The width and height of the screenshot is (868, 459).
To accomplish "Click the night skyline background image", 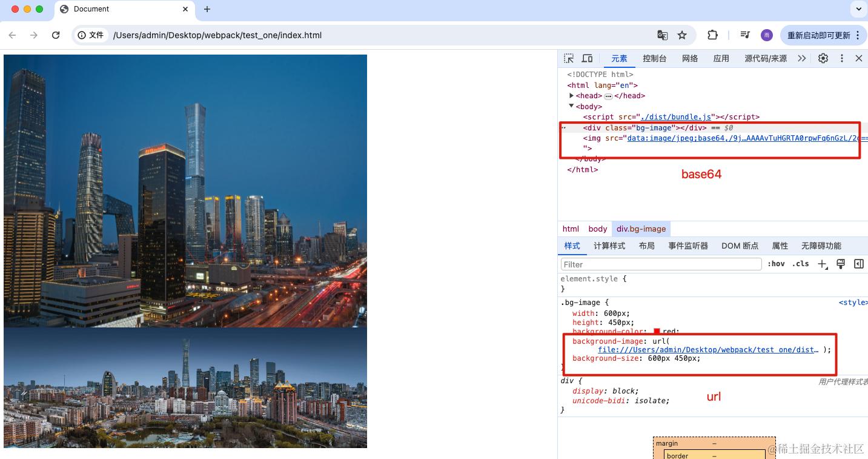I will tap(185, 191).
